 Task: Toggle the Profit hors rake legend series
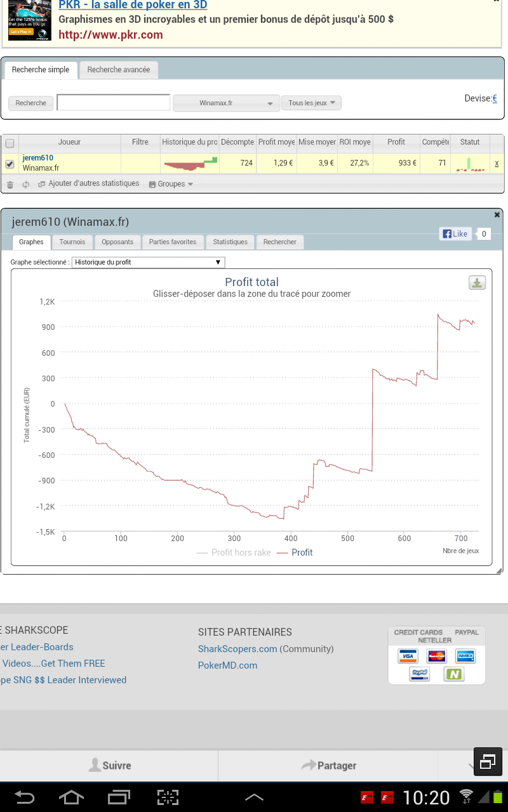pos(234,553)
